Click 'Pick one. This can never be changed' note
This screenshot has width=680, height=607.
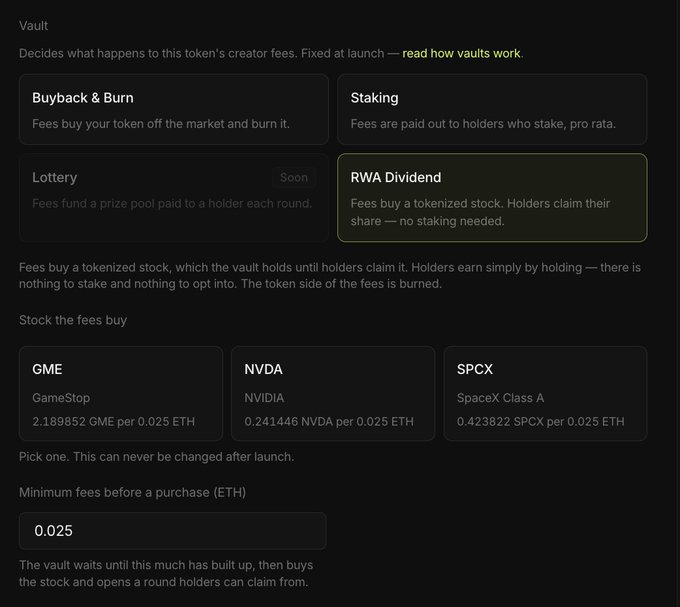coord(157,457)
